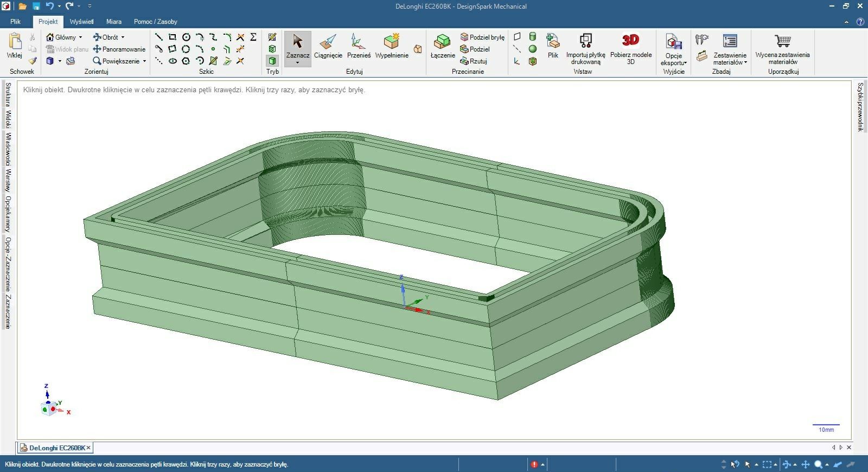Switch to the Wyświetl ribbon tab
The width and height of the screenshot is (868, 472).
coord(82,22)
